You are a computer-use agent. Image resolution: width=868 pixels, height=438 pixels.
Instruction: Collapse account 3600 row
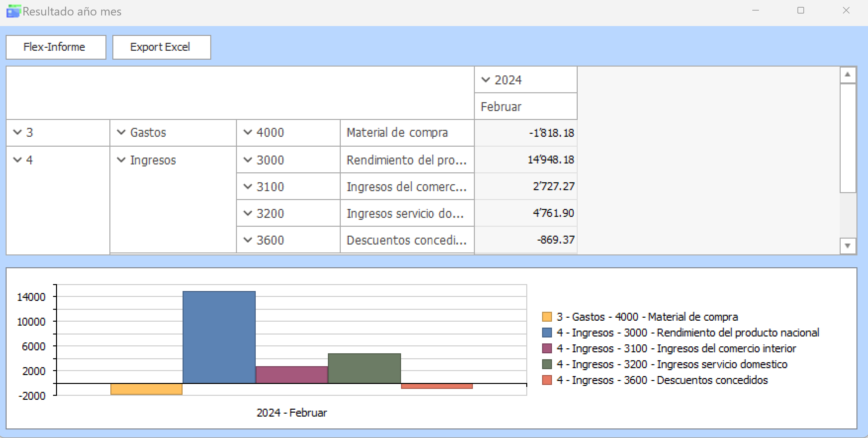248,240
